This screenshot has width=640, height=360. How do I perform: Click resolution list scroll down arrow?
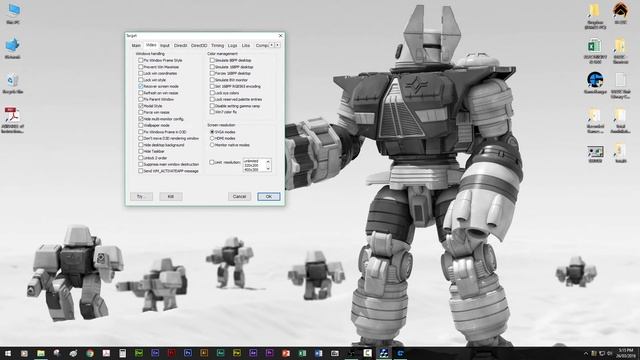(268, 168)
